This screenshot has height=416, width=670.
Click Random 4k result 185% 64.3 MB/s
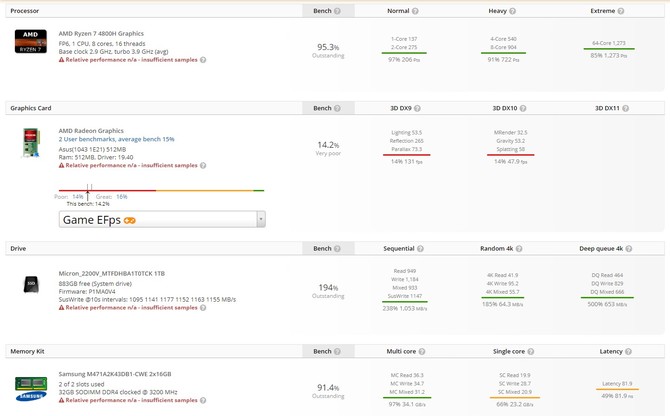click(x=502, y=304)
